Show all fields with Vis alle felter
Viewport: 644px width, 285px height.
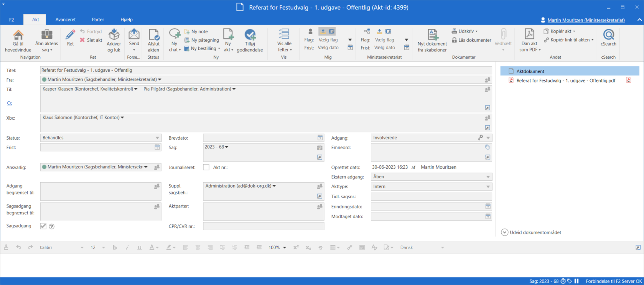(x=284, y=41)
